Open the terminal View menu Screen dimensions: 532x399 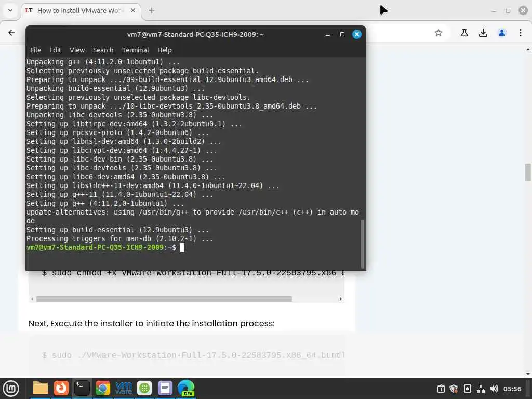coord(77,50)
